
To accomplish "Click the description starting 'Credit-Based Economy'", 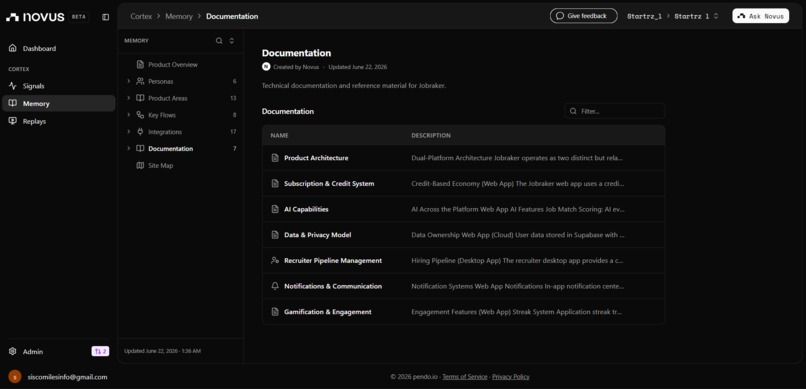I will (x=518, y=183).
